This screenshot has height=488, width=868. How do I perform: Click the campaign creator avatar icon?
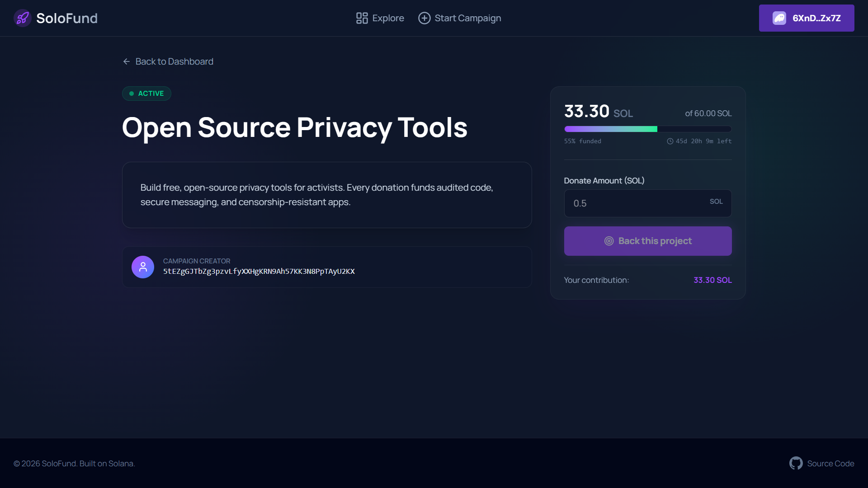pos(143,267)
